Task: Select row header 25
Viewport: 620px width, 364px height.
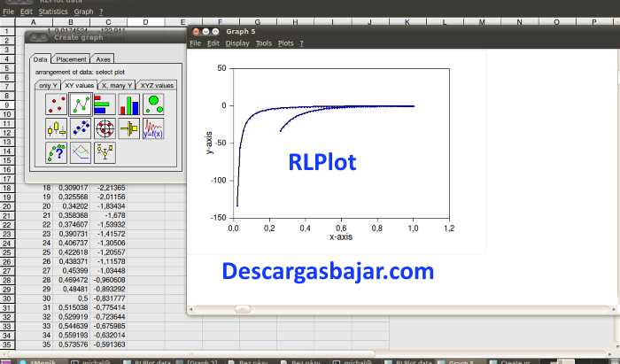Action: pos(7,252)
